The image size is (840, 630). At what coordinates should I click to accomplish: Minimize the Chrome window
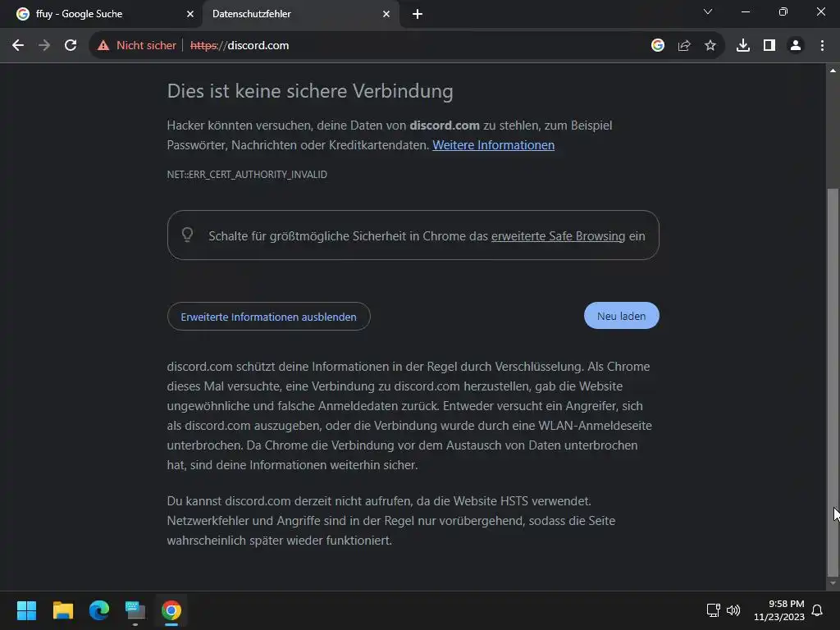745,11
